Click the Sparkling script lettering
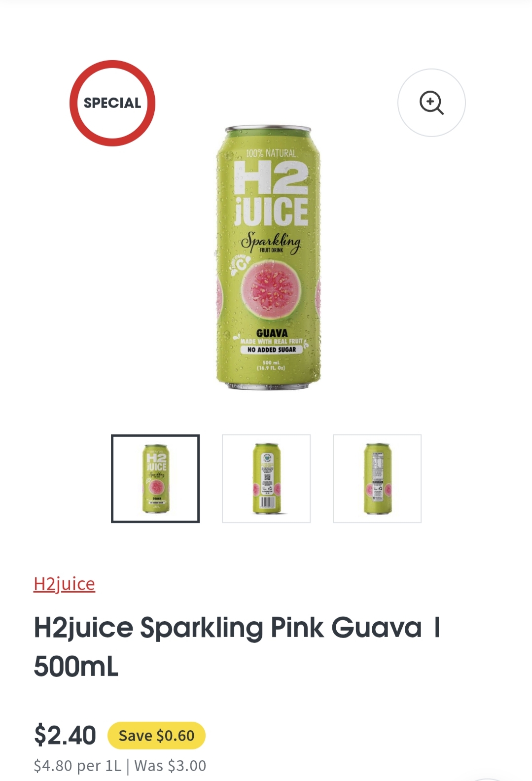The image size is (532, 781). (x=271, y=242)
